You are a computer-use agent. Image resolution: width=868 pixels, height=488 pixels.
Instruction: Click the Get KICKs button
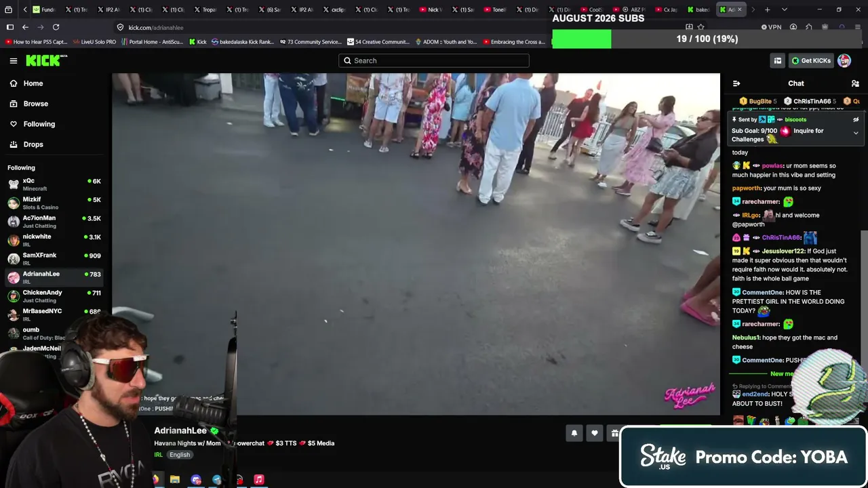[811, 61]
